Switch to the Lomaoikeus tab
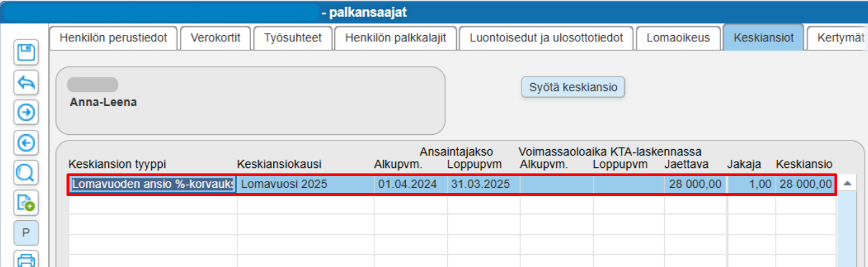868x267 pixels. (678, 38)
